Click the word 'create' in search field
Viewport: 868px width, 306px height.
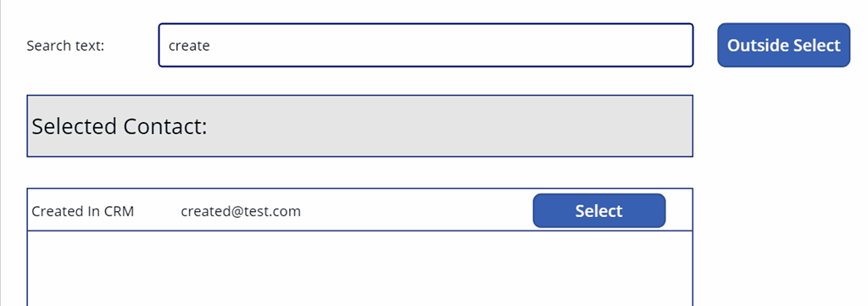pyautogui.click(x=189, y=46)
